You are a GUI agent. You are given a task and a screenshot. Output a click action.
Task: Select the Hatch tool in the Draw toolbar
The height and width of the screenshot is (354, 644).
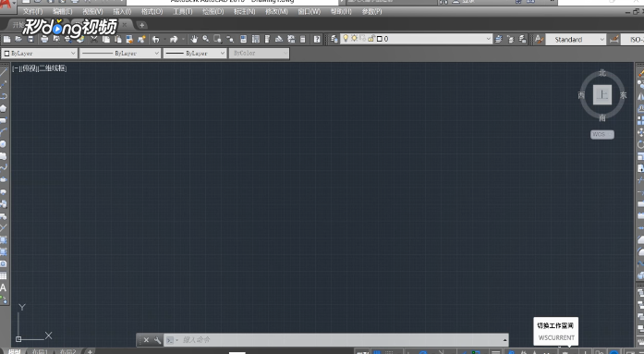click(4, 239)
